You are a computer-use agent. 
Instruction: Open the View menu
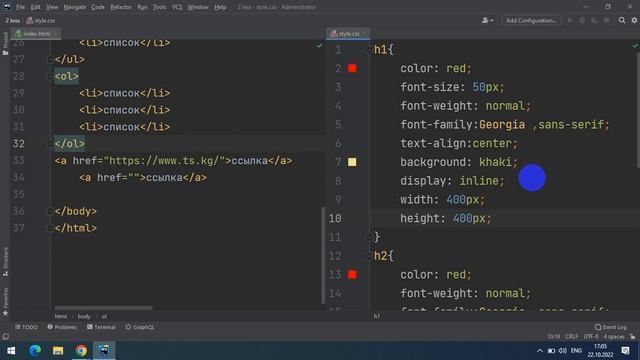coord(52,7)
